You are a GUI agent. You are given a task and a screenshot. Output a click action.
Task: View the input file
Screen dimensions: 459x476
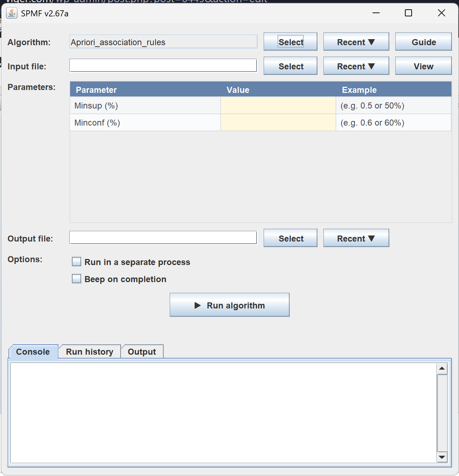coord(423,66)
